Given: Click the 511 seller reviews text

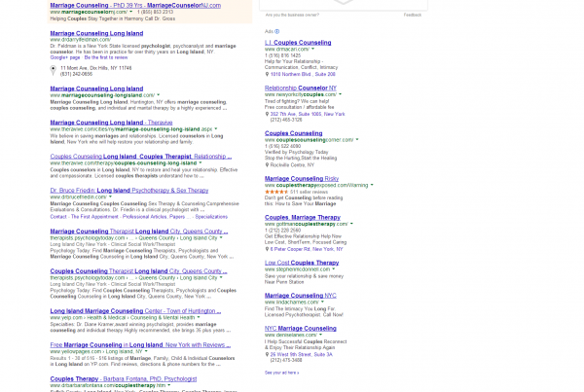Looking at the screenshot, I should tap(310, 192).
